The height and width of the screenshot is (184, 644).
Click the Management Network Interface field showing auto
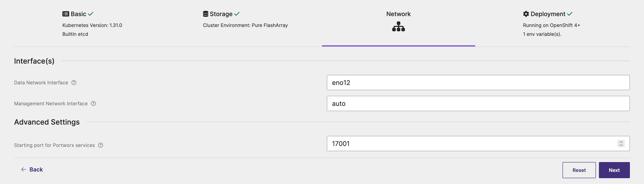pyautogui.click(x=478, y=103)
